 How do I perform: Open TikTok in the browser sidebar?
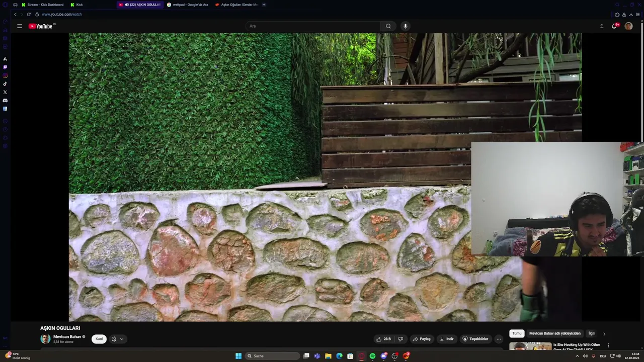[x=5, y=84]
